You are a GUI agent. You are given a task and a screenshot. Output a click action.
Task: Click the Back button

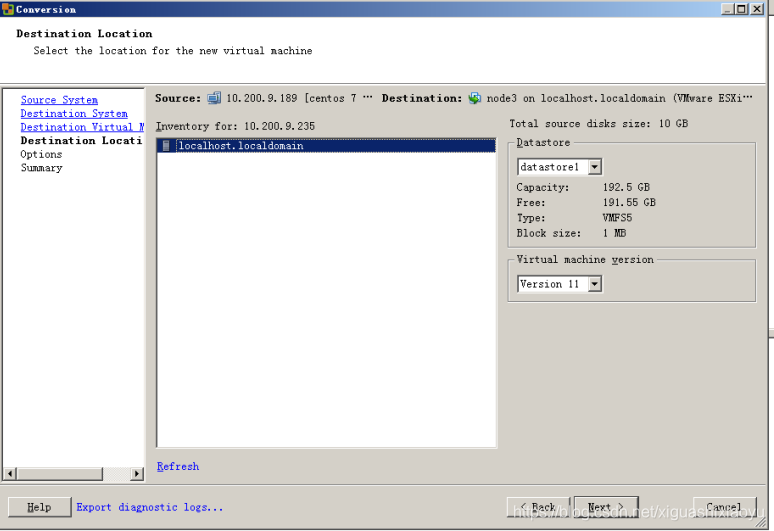pyautogui.click(x=539, y=507)
